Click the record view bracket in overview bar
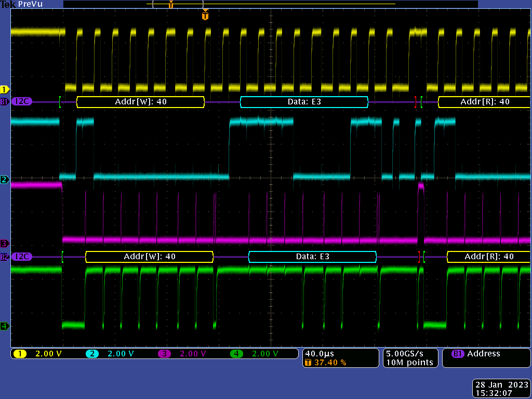Image resolution: width=532 pixels, height=399 pixels. [x=178, y=4]
